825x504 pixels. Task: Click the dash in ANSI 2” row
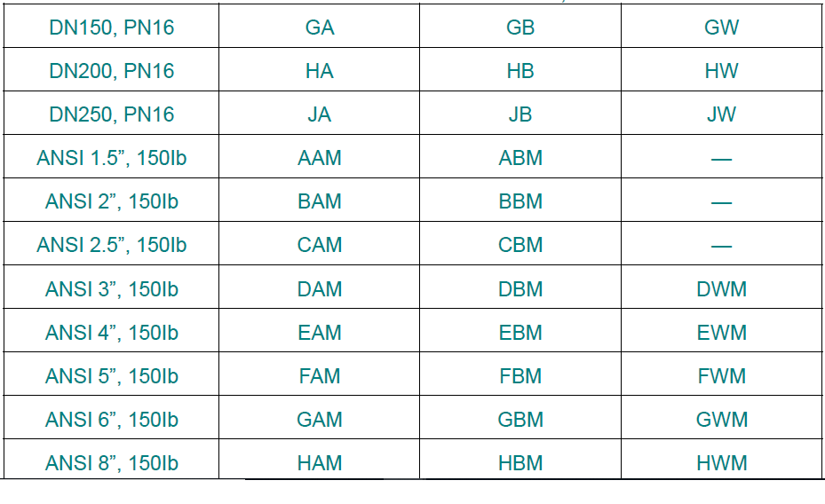721,203
